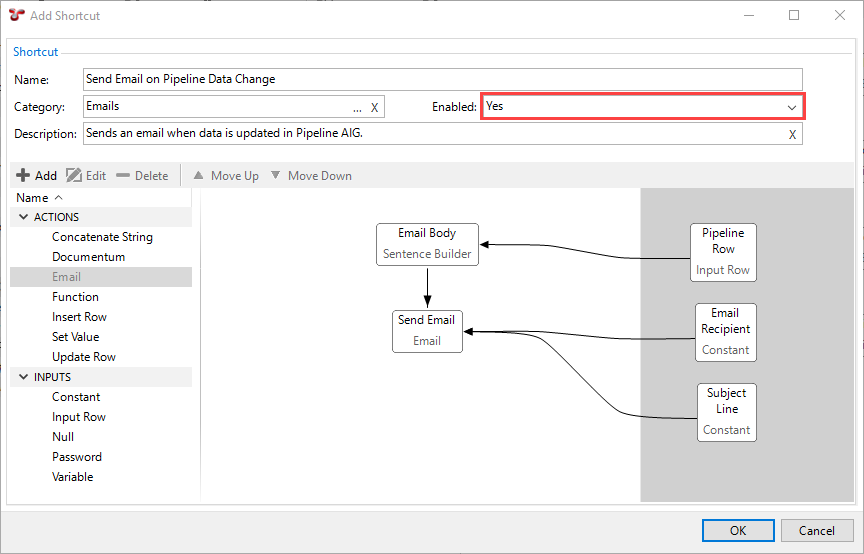Select the Subject Line constant node
The width and height of the screenshot is (864, 554).
(x=726, y=412)
